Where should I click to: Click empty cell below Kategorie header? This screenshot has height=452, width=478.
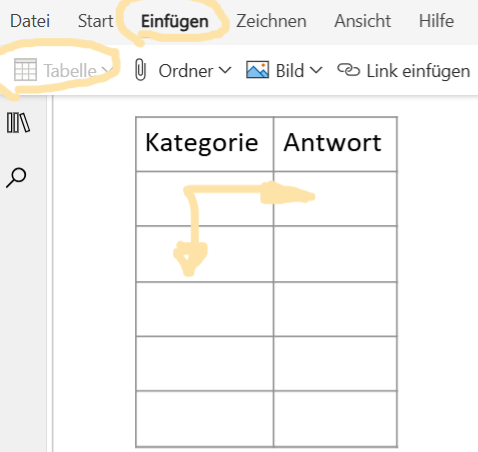[x=205, y=199]
